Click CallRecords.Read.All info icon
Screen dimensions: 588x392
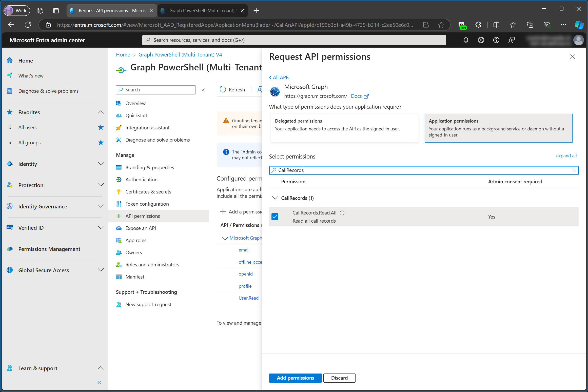tap(342, 213)
